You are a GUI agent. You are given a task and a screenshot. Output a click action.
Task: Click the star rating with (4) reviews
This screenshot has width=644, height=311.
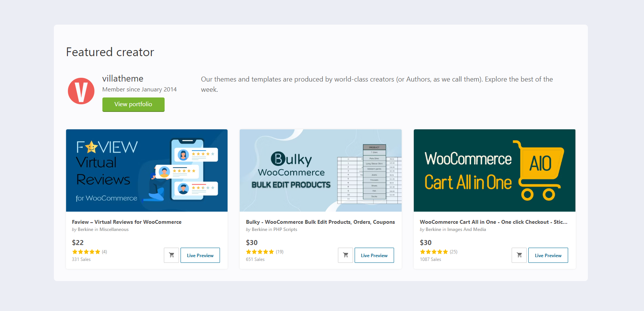[90, 252]
